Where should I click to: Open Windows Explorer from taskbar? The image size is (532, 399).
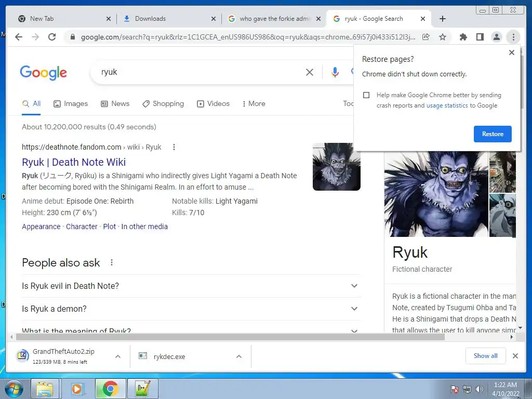click(45, 389)
